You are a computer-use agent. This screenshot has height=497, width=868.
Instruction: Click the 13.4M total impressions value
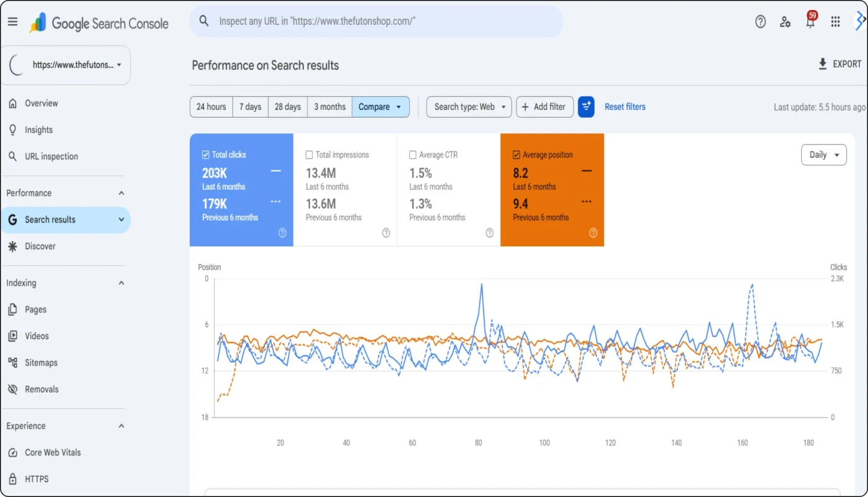(x=321, y=173)
